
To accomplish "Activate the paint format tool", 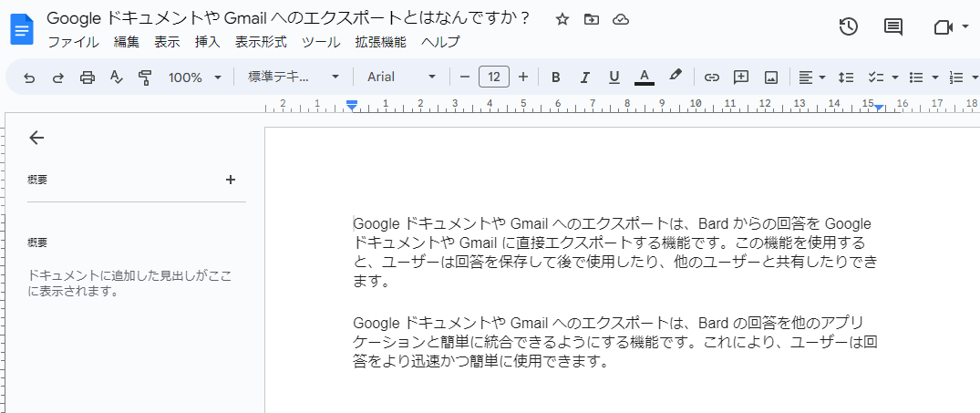I will pos(145,77).
